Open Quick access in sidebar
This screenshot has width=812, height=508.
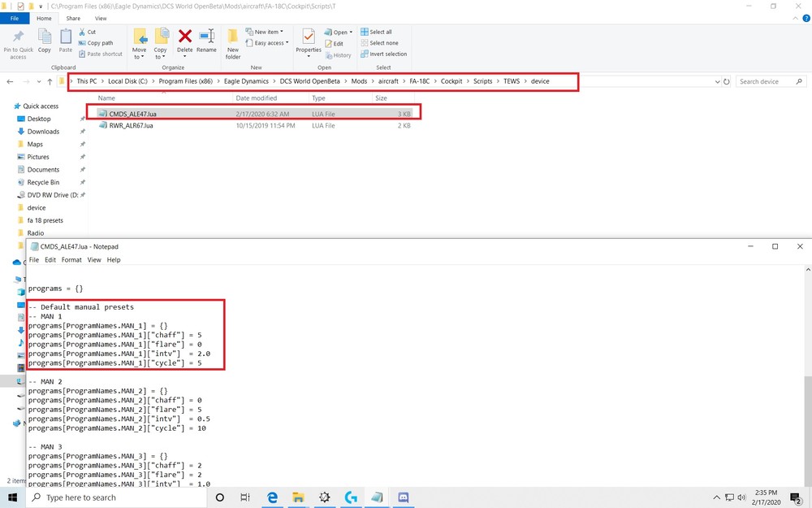click(x=41, y=106)
